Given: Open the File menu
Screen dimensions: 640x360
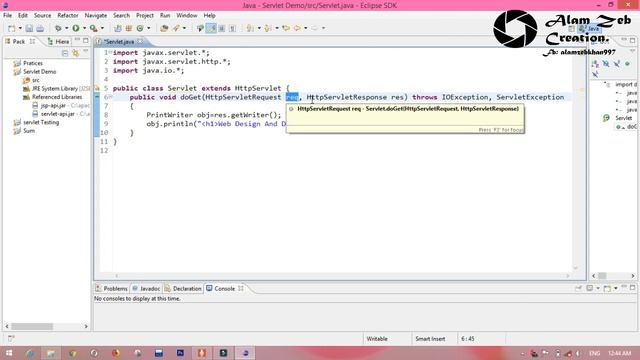Looking at the screenshot, I should click(x=7, y=16).
